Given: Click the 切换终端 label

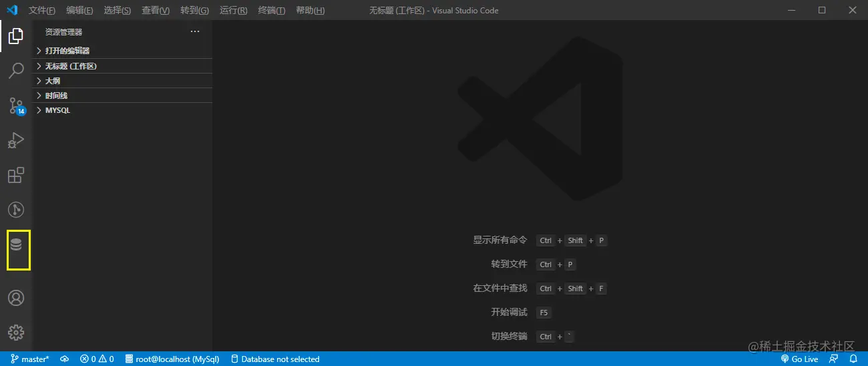Looking at the screenshot, I should [x=509, y=337].
